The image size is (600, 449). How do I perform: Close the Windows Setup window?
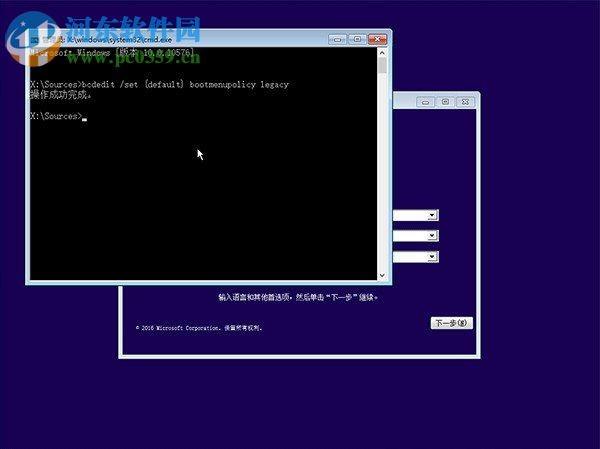pyautogui.click(x=465, y=101)
